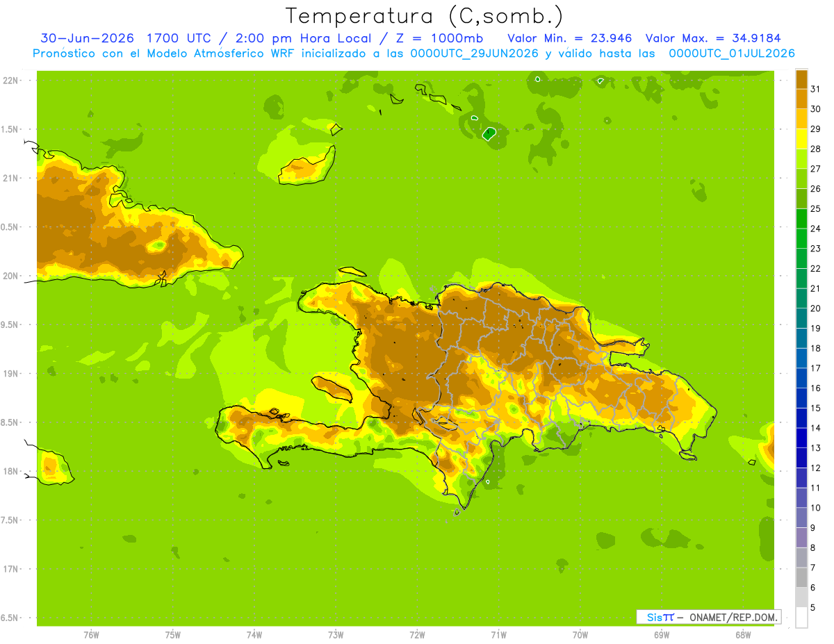Click the "76W" longitude axis label
The width and height of the screenshot is (834, 644).
tap(91, 635)
